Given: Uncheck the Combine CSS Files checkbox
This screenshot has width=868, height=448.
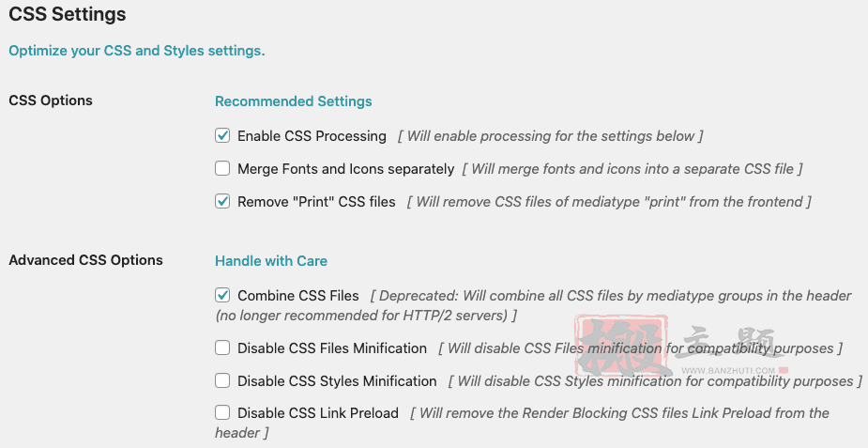Looking at the screenshot, I should (x=222, y=296).
